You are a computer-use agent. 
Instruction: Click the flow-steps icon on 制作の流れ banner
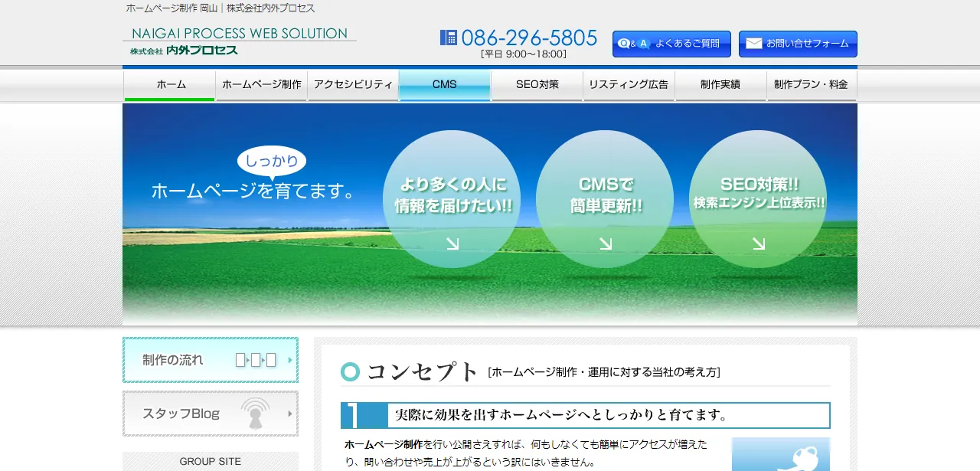256,360
